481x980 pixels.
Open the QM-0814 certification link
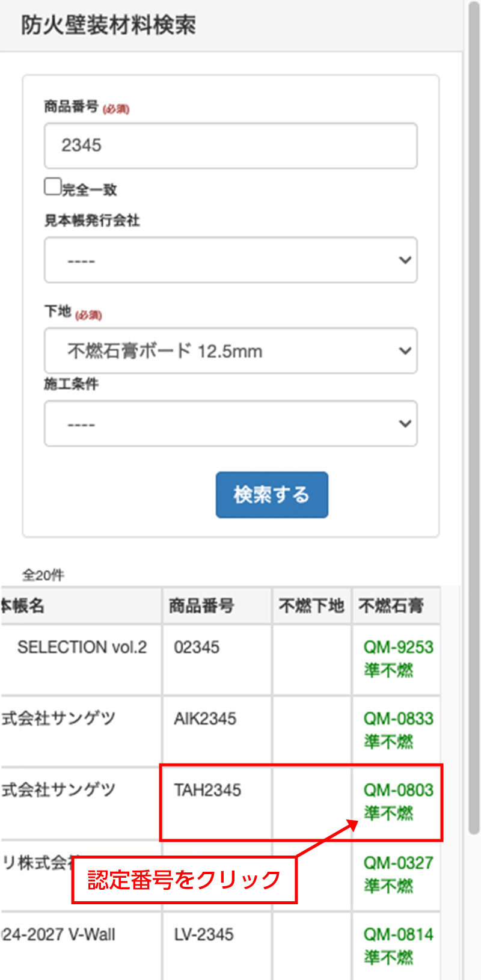point(398,934)
